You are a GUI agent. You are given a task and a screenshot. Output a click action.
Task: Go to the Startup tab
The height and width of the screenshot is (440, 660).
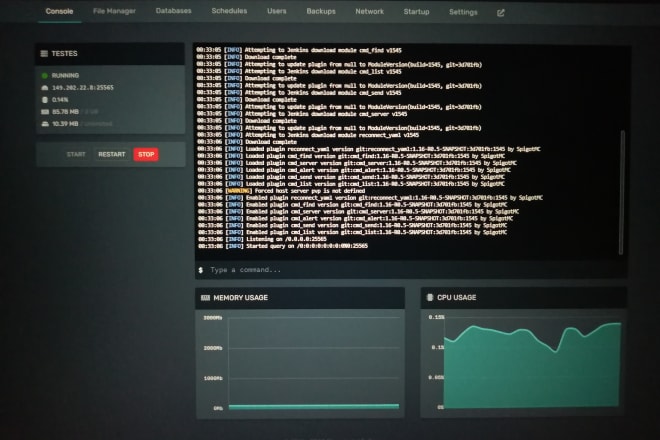coord(416,12)
